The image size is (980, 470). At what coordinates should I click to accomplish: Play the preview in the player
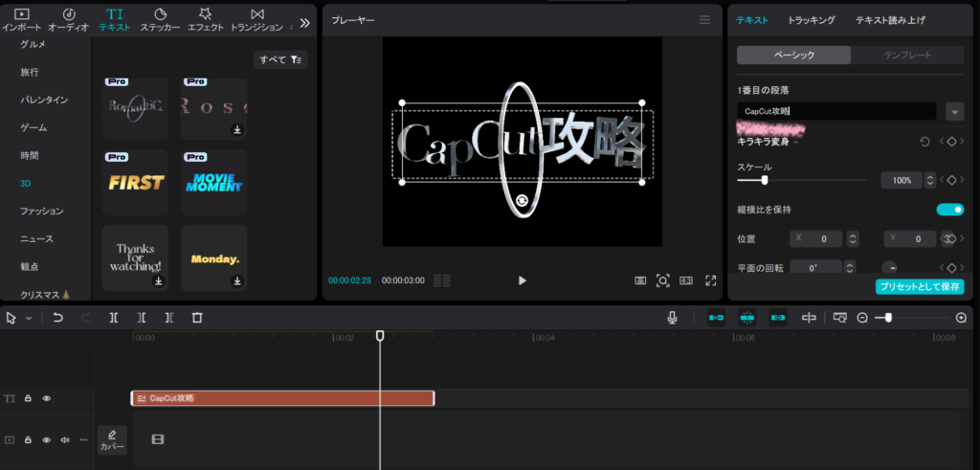point(523,280)
